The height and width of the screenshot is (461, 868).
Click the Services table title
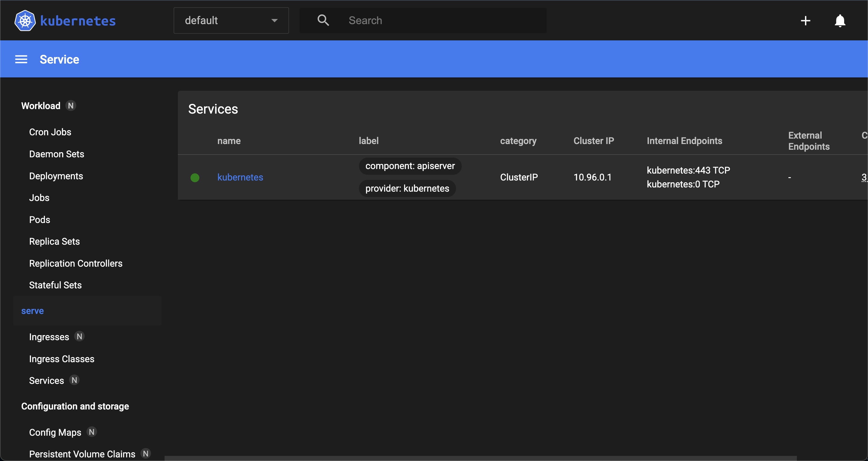coord(213,109)
